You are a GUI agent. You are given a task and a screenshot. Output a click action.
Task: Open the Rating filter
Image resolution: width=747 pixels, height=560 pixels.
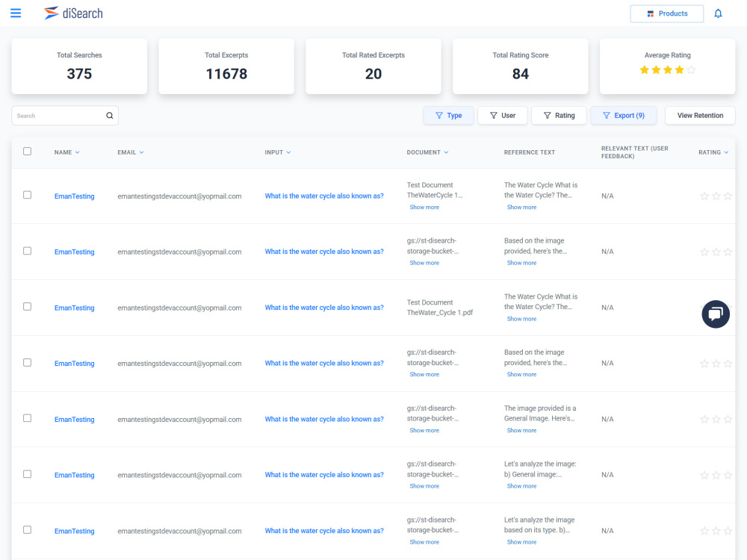tap(559, 116)
